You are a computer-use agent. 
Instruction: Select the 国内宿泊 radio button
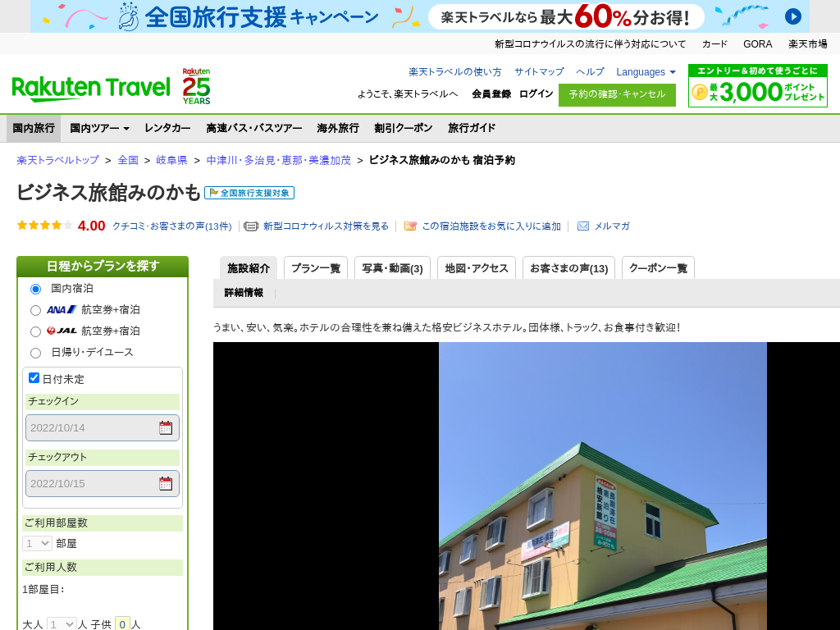tap(35, 289)
